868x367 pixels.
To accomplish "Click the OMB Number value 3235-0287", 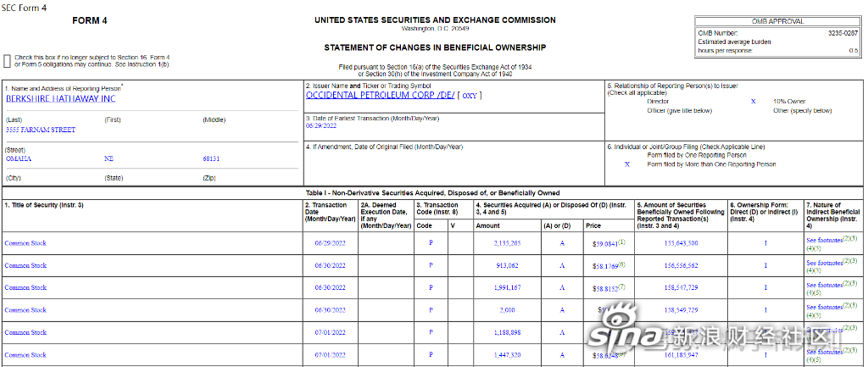I will tap(843, 33).
